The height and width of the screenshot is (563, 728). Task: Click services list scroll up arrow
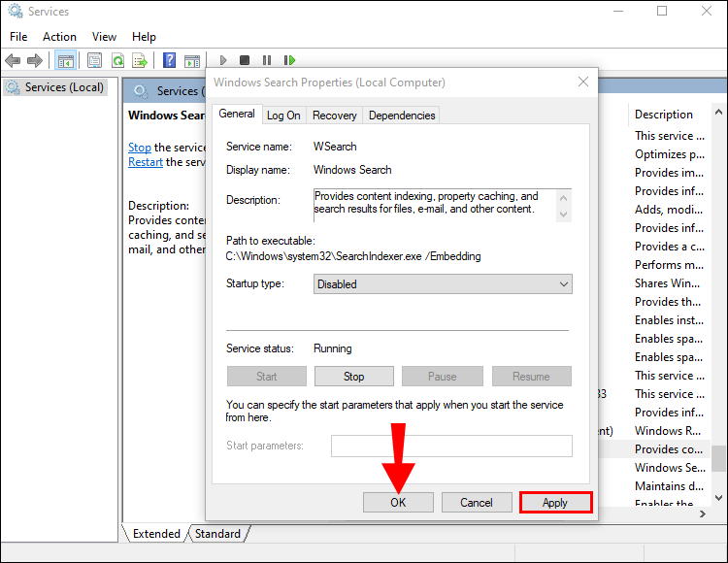click(x=718, y=112)
